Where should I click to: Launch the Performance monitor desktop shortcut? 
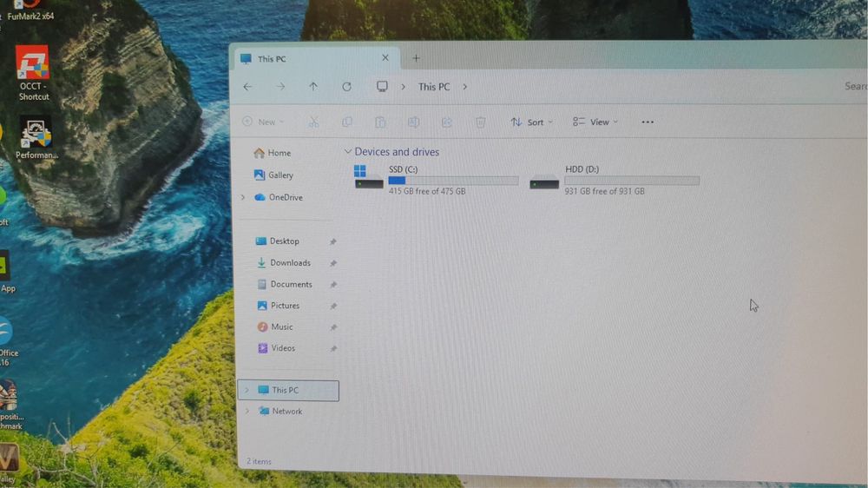pyautogui.click(x=36, y=137)
